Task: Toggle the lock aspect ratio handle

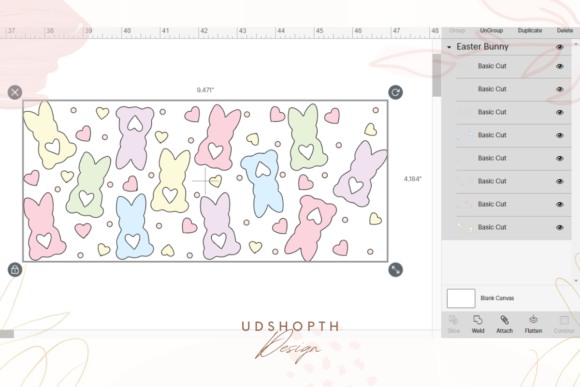Action: click(x=15, y=270)
